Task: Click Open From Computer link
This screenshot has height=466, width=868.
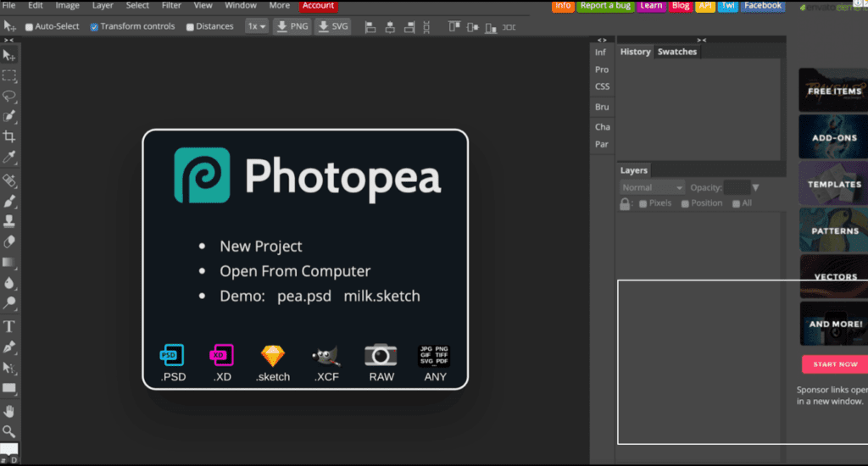Action: tap(295, 271)
